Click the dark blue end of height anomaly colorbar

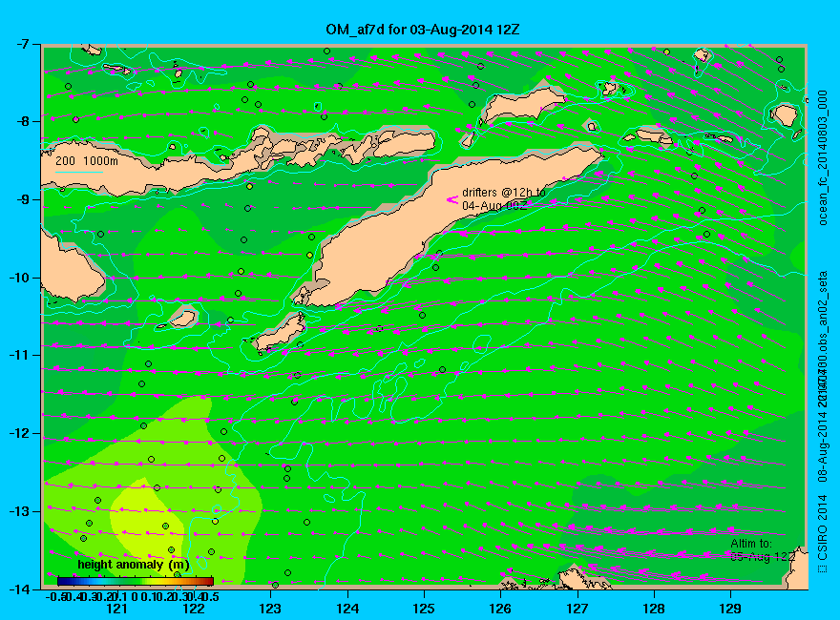[60, 581]
